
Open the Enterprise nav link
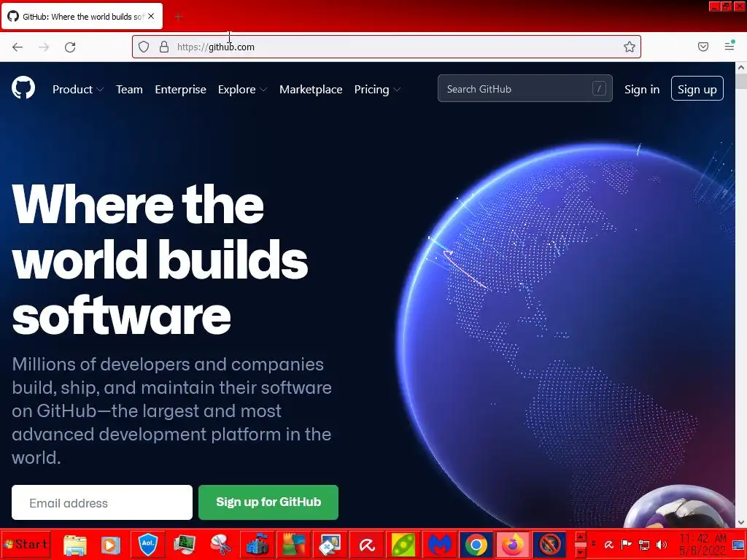click(x=181, y=89)
